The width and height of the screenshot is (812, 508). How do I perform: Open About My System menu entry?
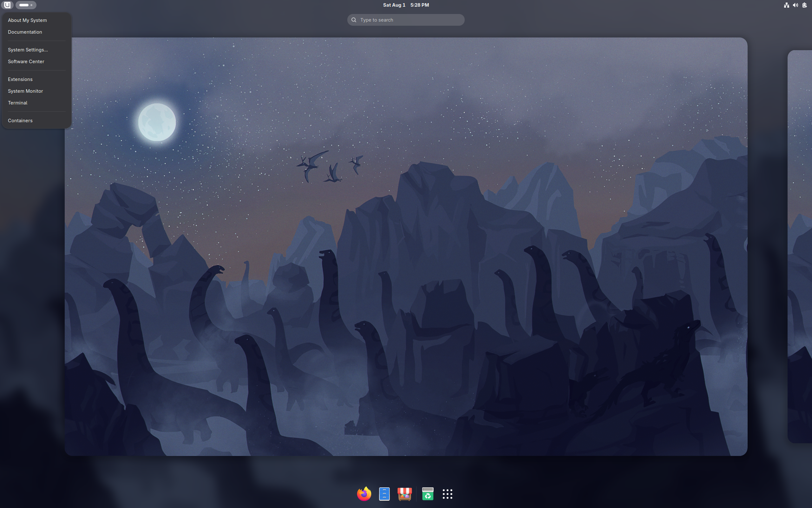[36, 20]
